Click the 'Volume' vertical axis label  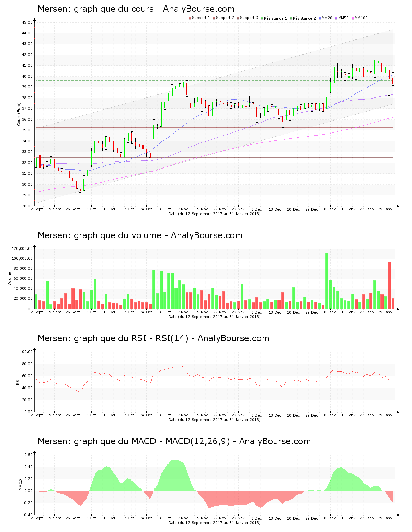click(x=10, y=278)
